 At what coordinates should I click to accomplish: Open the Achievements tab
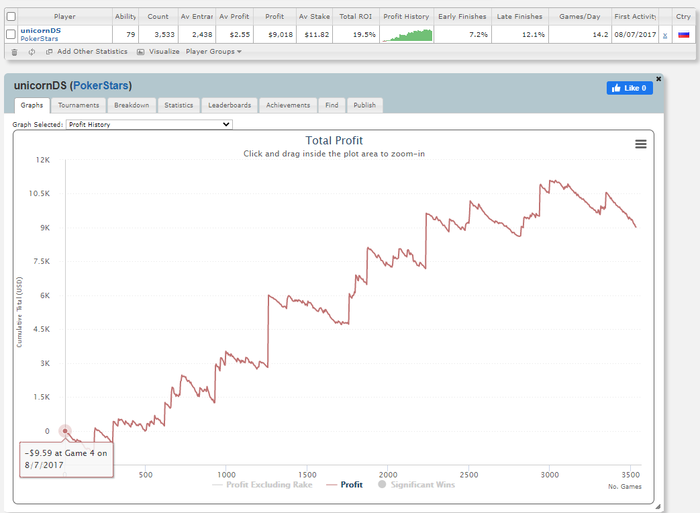click(x=288, y=105)
